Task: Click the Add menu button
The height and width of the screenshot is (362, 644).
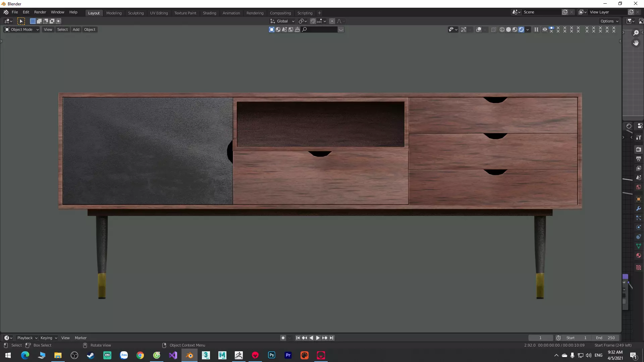Action: click(76, 29)
